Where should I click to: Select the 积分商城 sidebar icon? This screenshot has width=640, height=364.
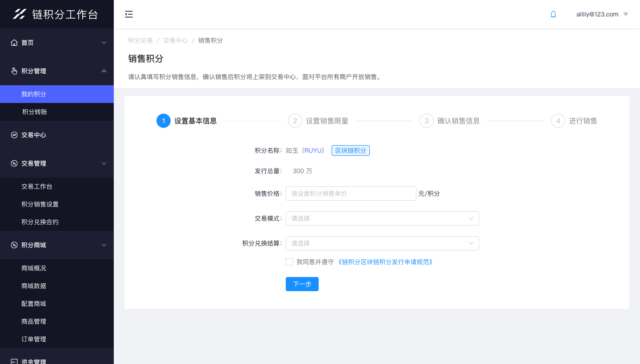(15, 245)
